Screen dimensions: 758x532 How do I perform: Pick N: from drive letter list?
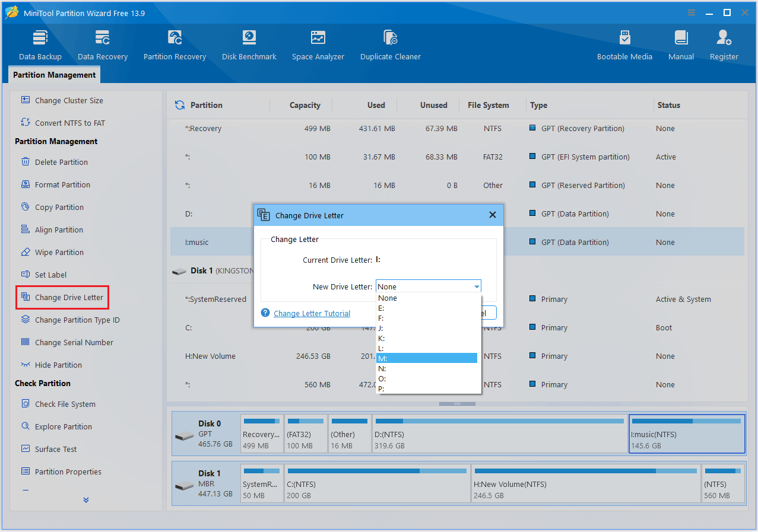click(x=427, y=368)
